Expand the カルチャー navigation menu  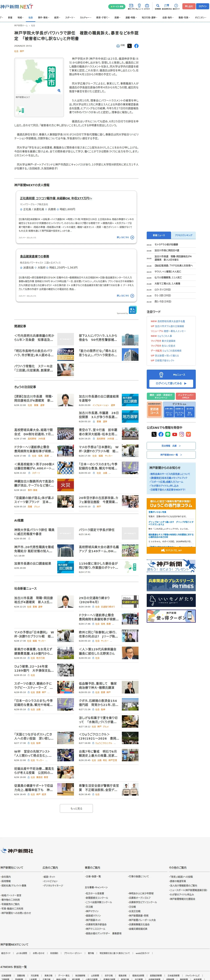click(x=85, y=17)
